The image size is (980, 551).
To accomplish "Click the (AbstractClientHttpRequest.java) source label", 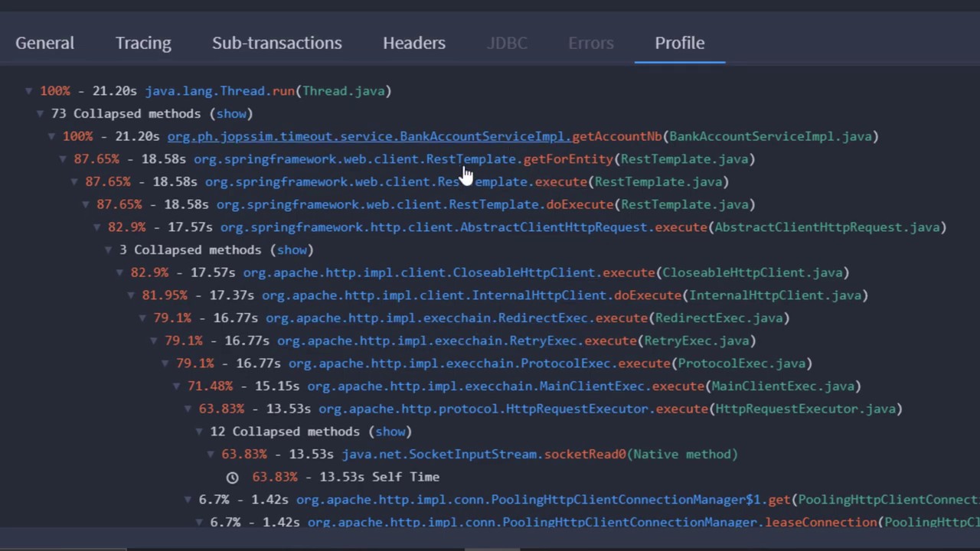I will point(827,227).
